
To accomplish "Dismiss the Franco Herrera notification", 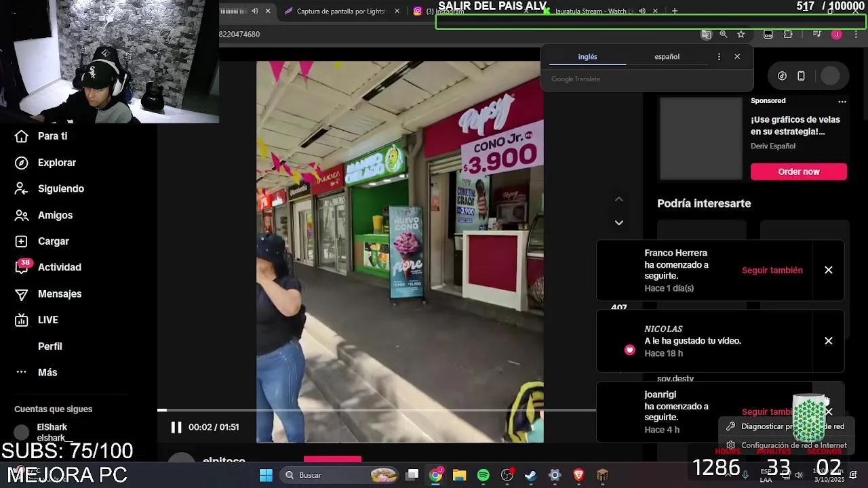I will [829, 270].
